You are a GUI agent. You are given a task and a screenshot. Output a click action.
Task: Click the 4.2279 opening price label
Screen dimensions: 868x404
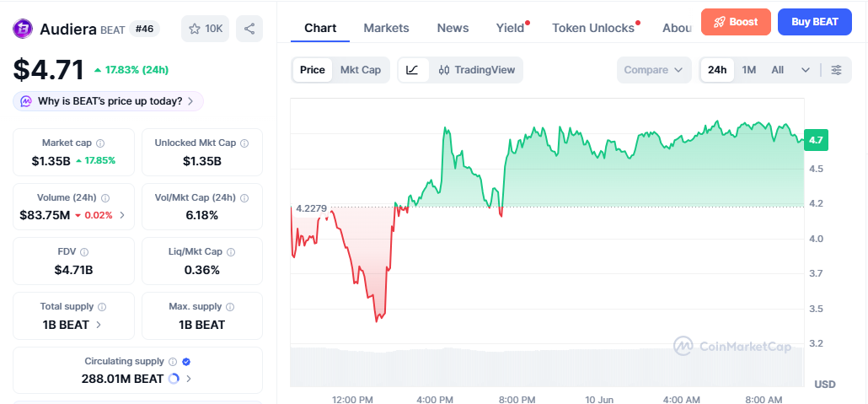(x=311, y=208)
